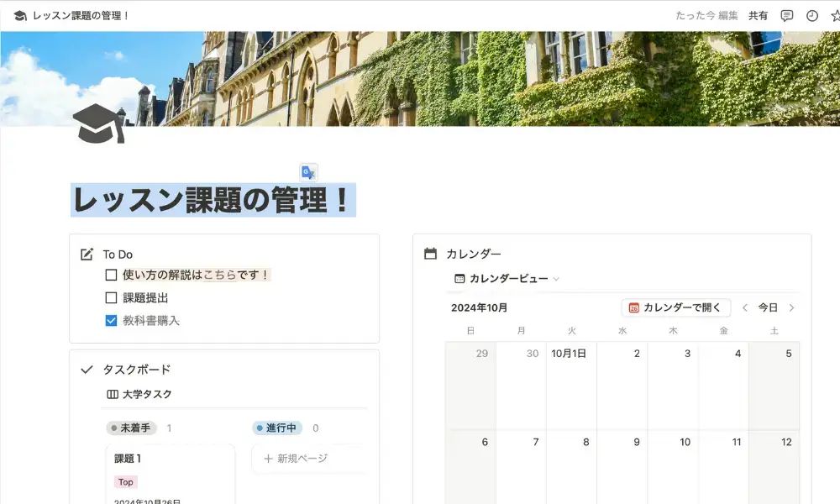The height and width of the screenshot is (504, 840).
Task: Select calendar day 9
Action: pyautogui.click(x=622, y=467)
